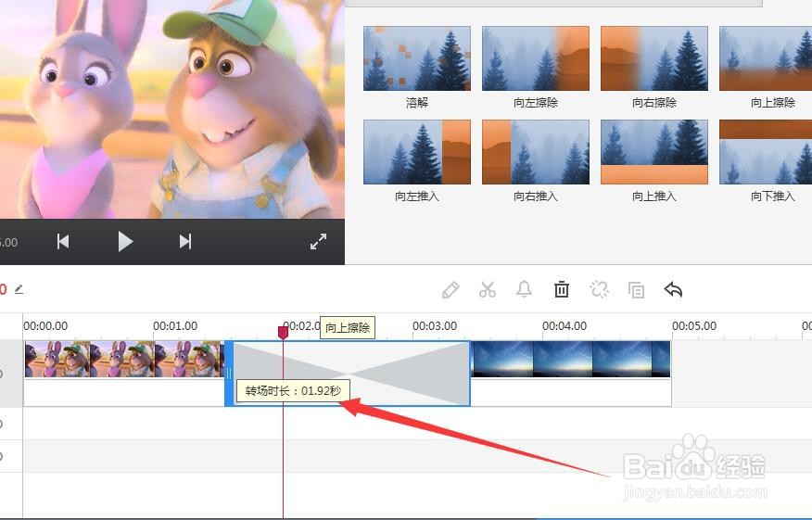Undo last action arrow icon
The height and width of the screenshot is (520, 812).
673,289
